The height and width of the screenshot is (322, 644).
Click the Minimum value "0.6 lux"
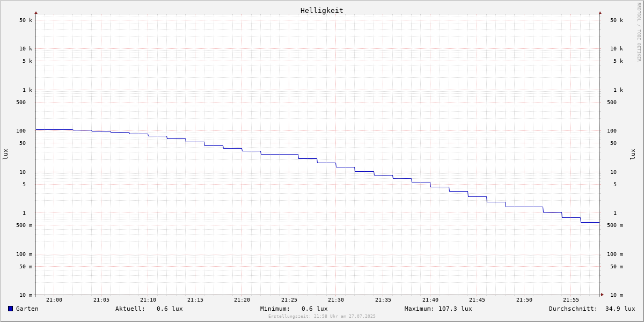[314, 309]
